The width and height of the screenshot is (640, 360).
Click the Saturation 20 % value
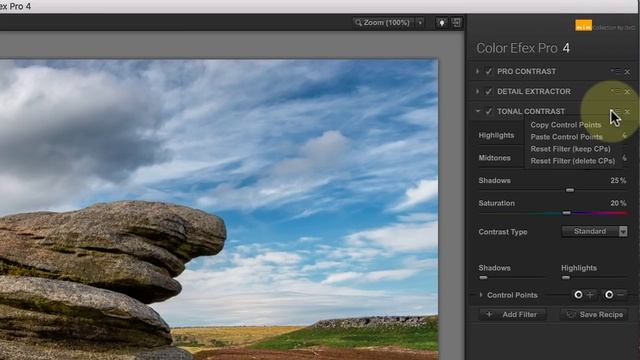click(x=618, y=203)
